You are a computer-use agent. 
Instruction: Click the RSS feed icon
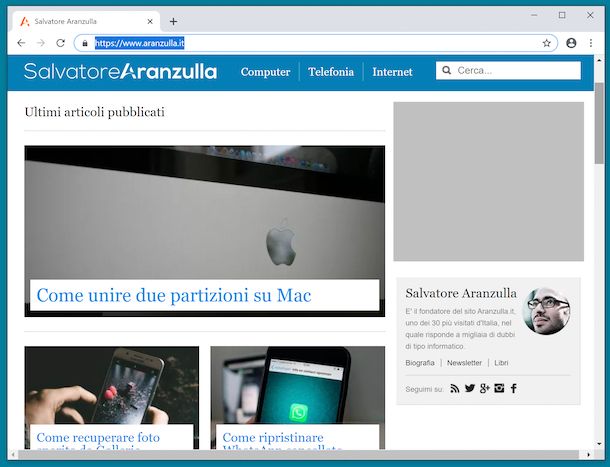point(455,388)
